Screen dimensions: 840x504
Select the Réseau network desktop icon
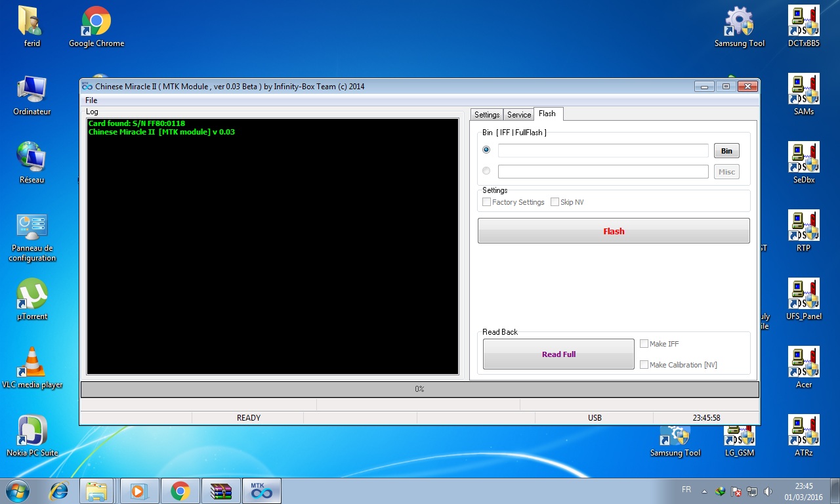(x=31, y=163)
